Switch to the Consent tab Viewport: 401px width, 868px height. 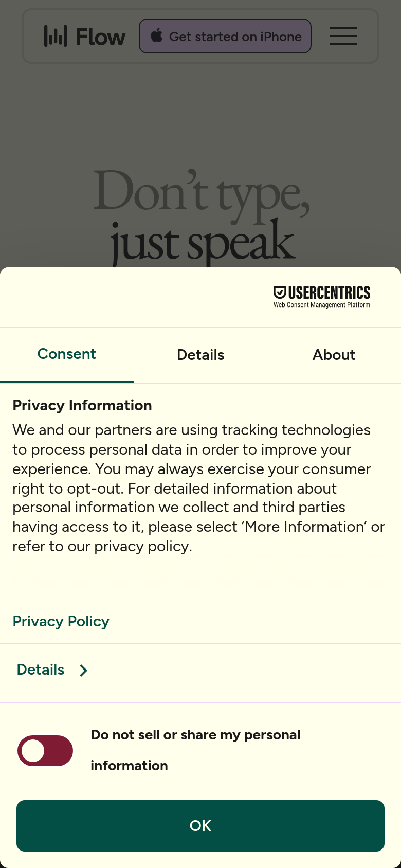(67, 354)
